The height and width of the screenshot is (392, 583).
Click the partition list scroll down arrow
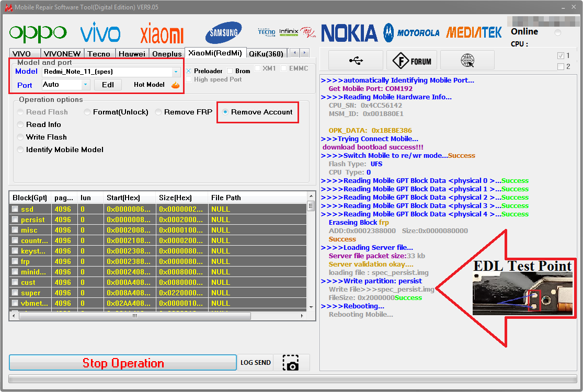pyautogui.click(x=311, y=307)
